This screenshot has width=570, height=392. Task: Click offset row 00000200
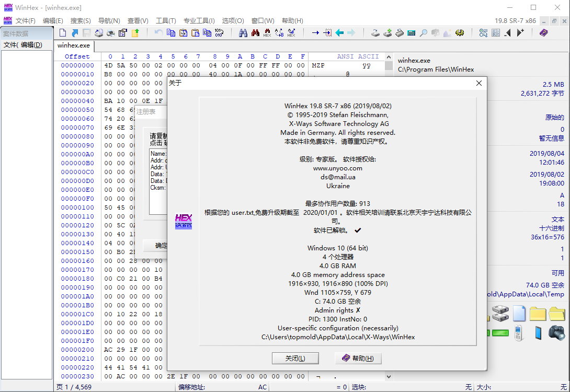(77, 350)
